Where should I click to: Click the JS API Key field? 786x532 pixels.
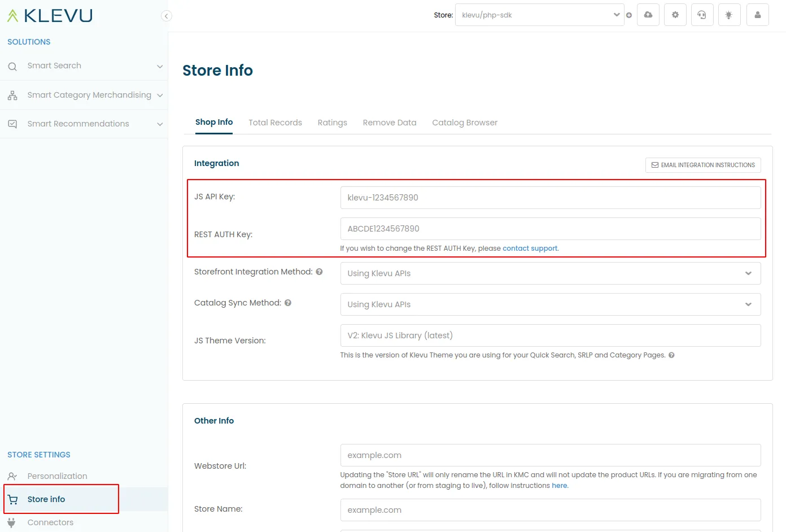(551, 198)
